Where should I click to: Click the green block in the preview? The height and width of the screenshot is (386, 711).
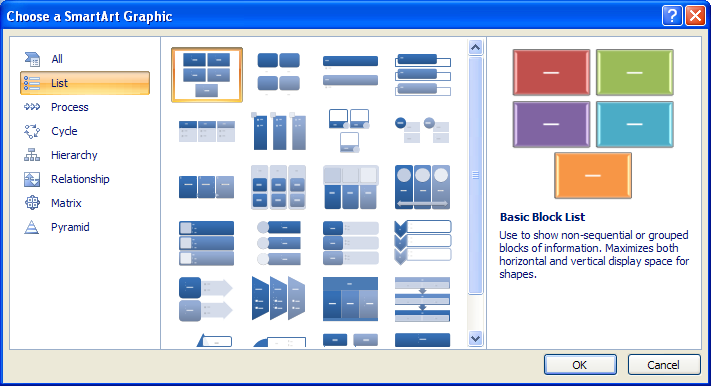(634, 73)
